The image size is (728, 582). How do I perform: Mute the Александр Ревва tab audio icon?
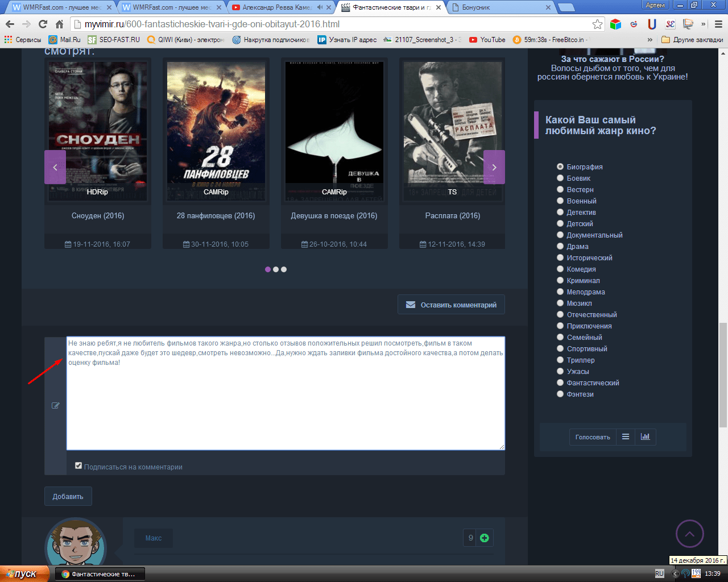point(320,7)
